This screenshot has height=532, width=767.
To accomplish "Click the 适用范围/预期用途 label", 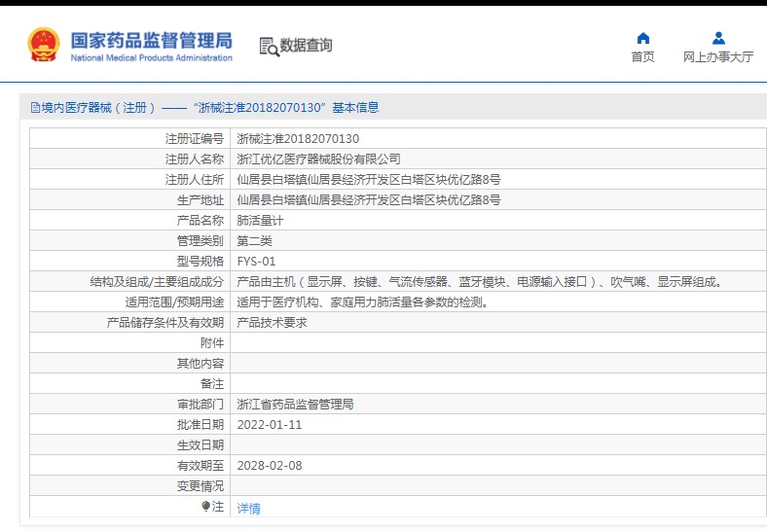I will coord(174,302).
